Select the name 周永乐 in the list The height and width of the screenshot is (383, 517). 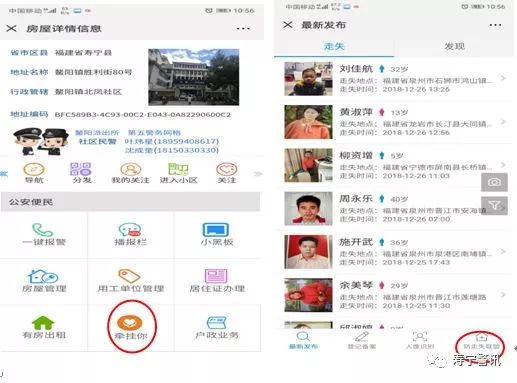(x=356, y=199)
